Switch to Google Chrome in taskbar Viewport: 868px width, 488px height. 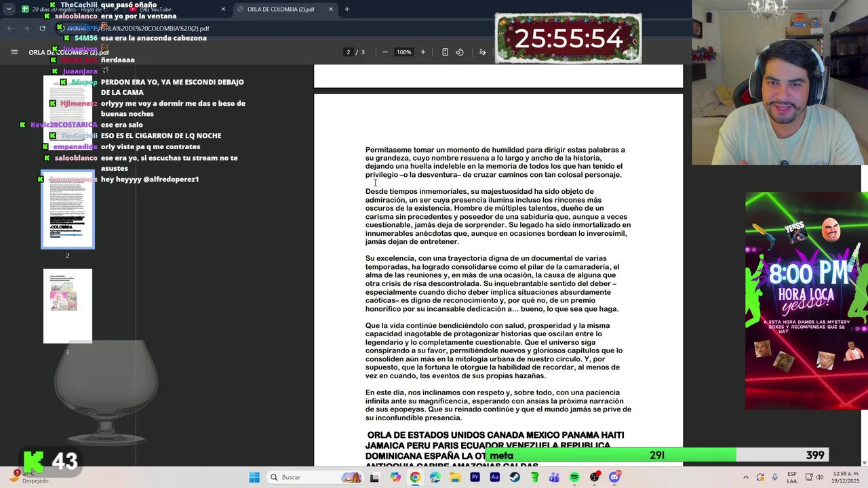coord(415,477)
